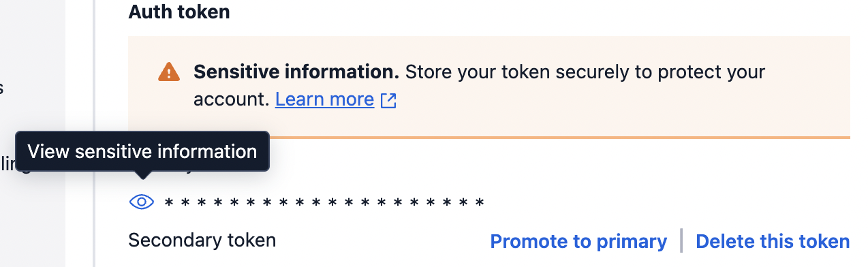Click the word 'account.' in the banner

point(232,100)
